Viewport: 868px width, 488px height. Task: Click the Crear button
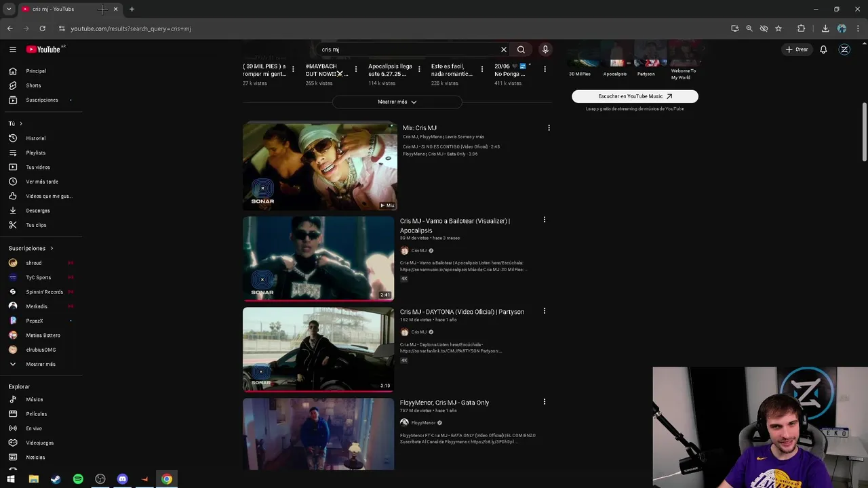(x=797, y=49)
